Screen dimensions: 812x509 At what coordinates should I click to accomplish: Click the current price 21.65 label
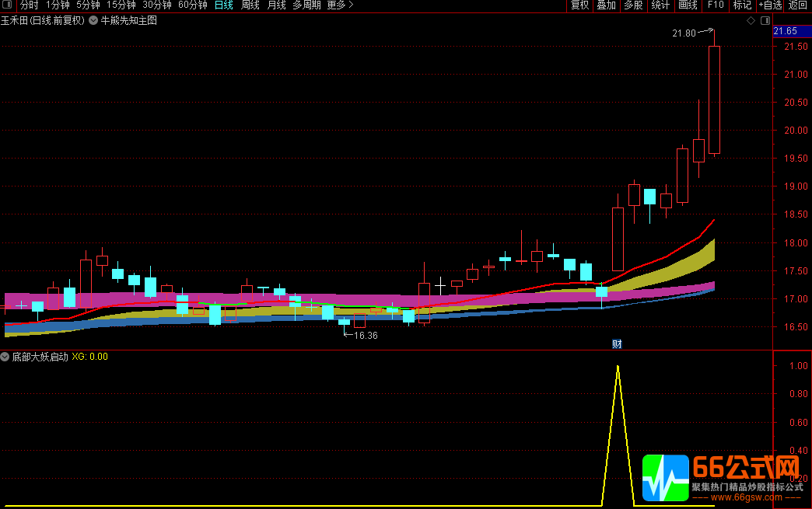792,31
